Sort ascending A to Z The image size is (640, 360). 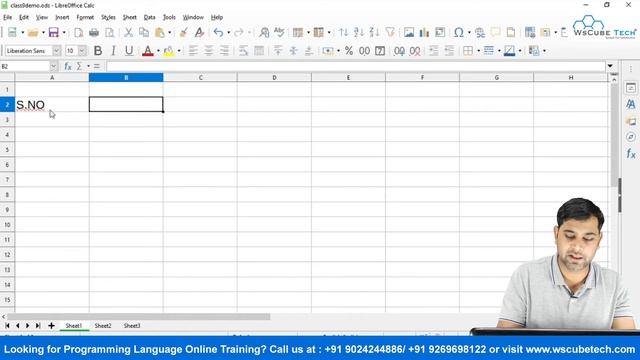[359, 32]
